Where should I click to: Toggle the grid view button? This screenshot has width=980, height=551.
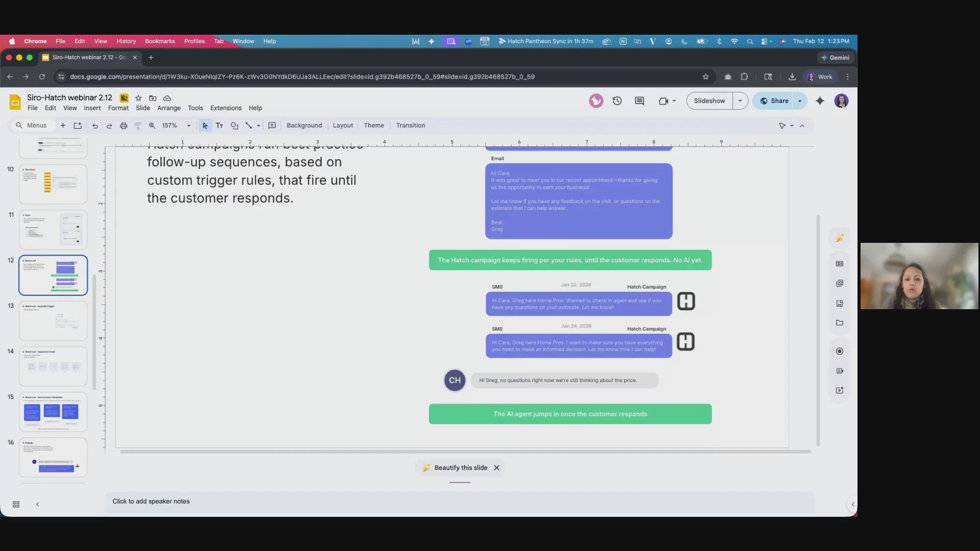tap(16, 504)
